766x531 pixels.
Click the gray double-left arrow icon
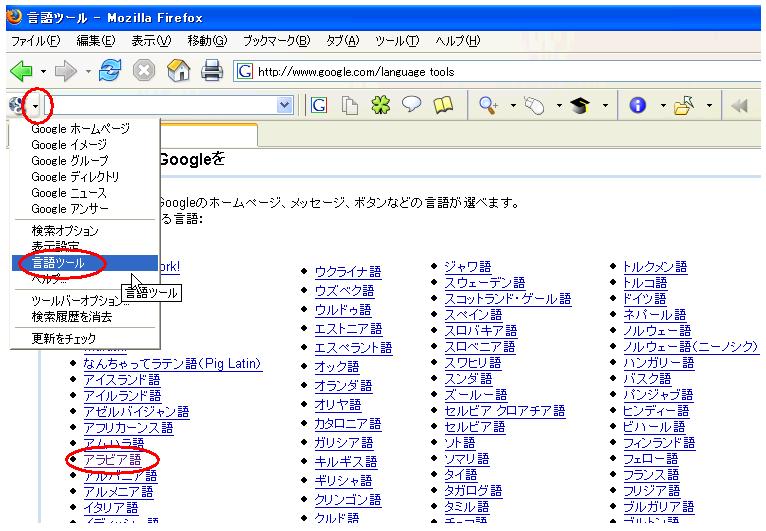pyautogui.click(x=740, y=105)
